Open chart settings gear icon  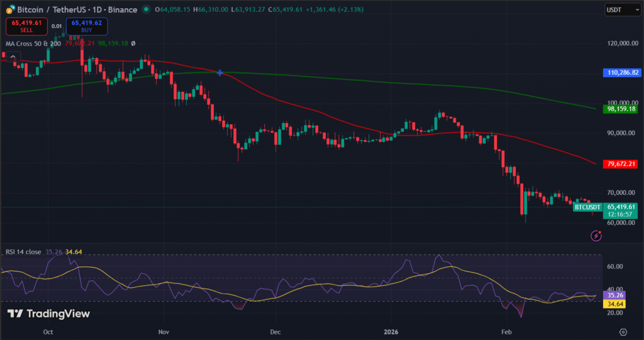pos(623,331)
